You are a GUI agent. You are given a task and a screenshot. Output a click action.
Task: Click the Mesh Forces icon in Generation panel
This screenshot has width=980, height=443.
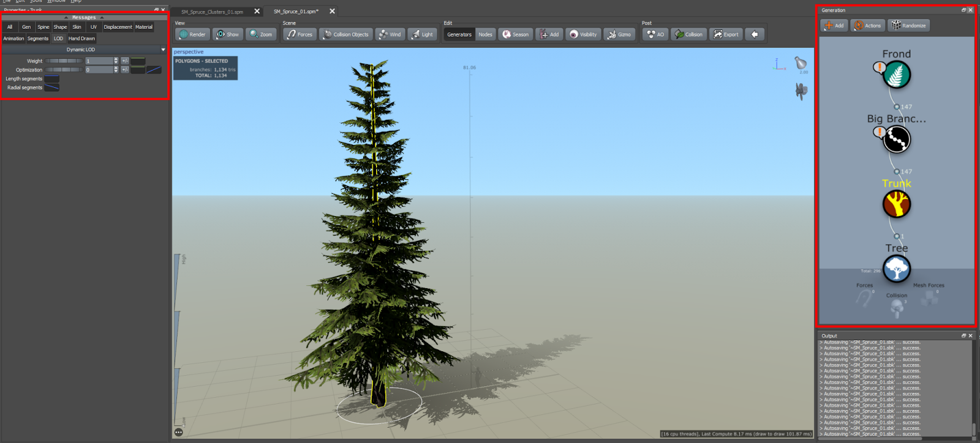pyautogui.click(x=929, y=298)
